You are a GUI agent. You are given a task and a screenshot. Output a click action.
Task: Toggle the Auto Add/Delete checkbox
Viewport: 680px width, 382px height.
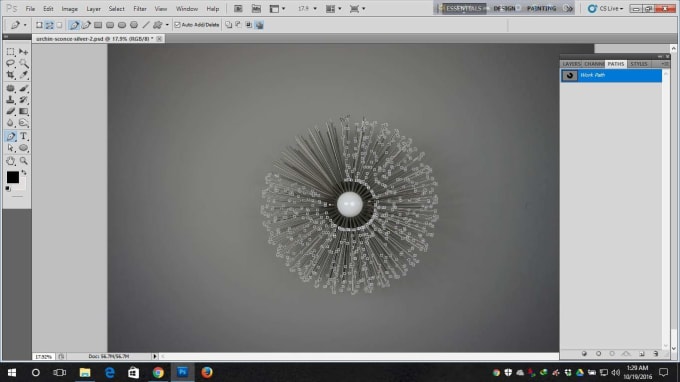[x=177, y=25]
